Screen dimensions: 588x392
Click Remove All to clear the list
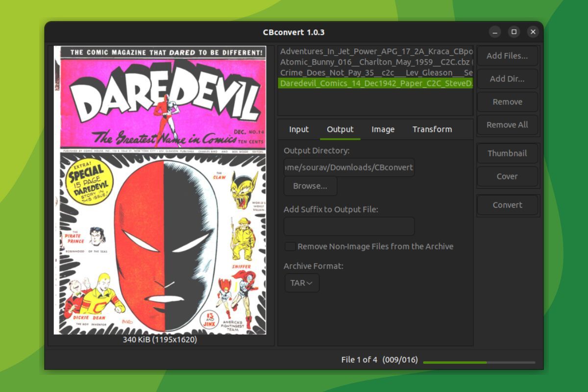click(x=507, y=124)
